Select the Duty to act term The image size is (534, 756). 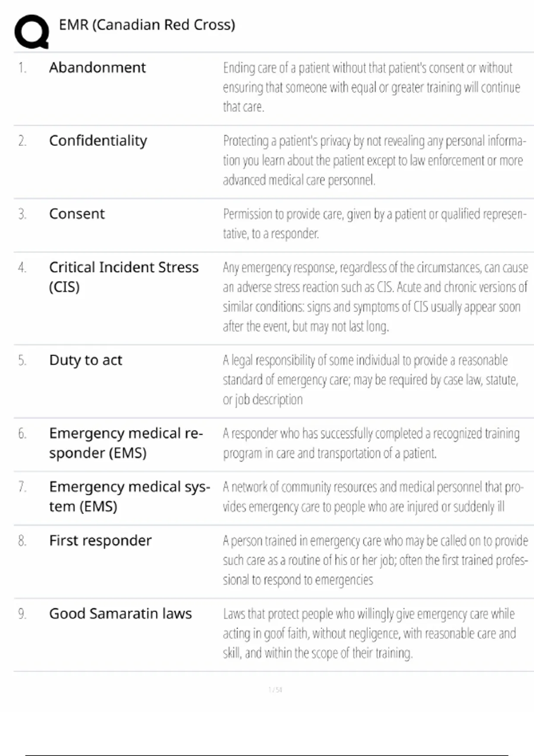pos(85,360)
